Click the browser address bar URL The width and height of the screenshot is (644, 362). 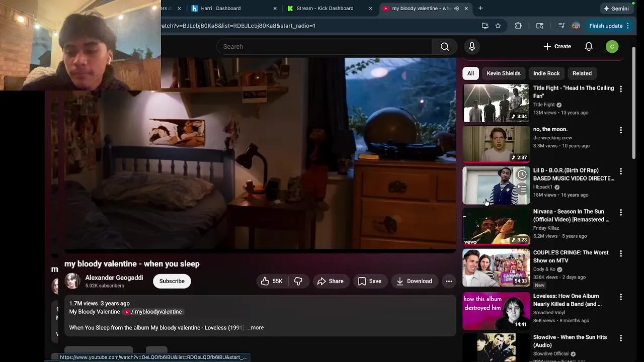(x=238, y=26)
